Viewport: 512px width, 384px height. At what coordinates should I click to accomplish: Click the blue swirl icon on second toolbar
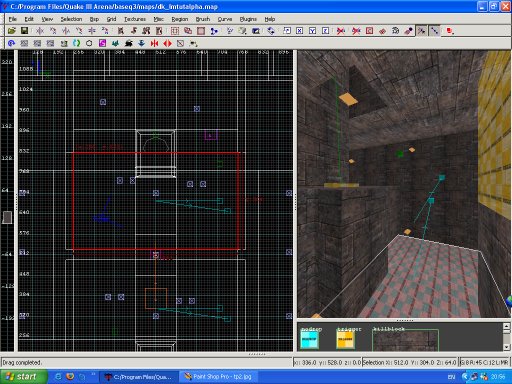[x=11, y=43]
